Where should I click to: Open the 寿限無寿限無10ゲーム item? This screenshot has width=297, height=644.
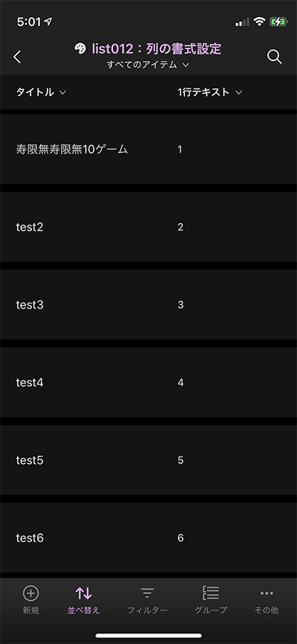pyautogui.click(x=148, y=149)
